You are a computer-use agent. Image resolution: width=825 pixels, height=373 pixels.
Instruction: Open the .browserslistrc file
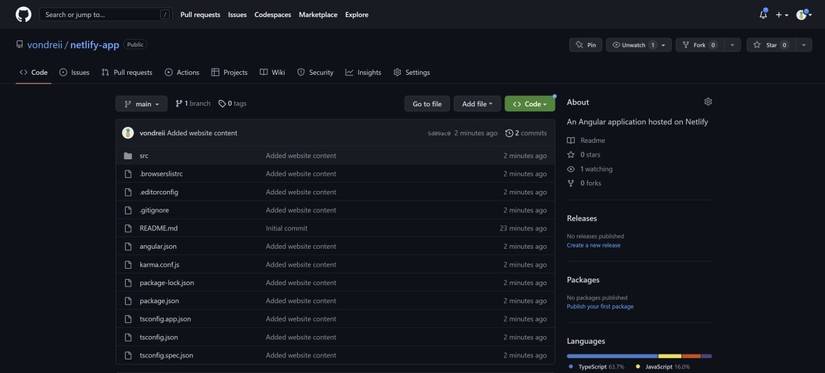click(x=161, y=174)
